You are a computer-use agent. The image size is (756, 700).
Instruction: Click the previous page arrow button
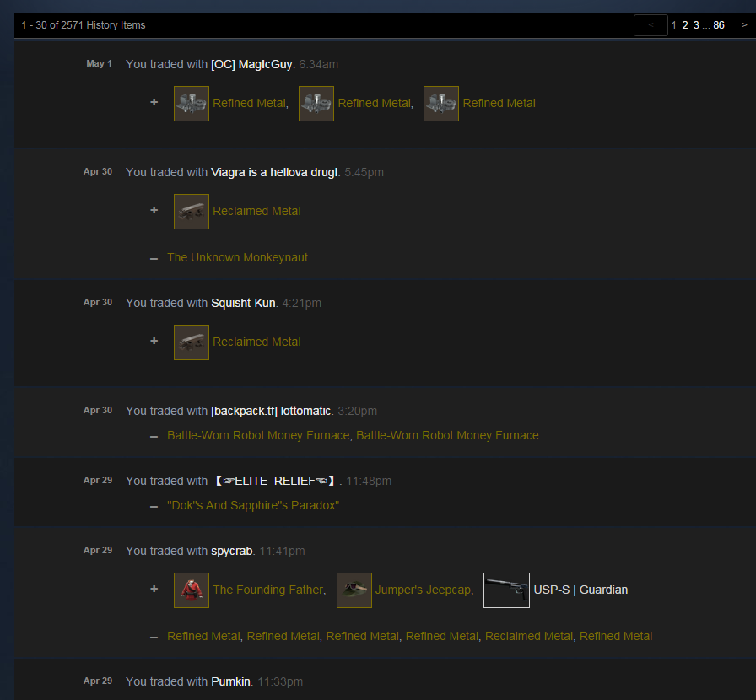pyautogui.click(x=651, y=25)
